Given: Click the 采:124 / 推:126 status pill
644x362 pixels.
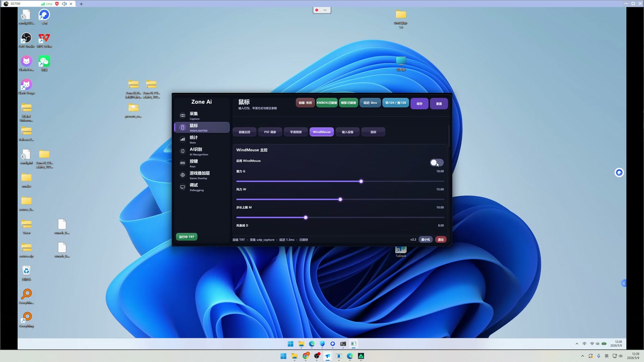Looking at the screenshot, I should [396, 103].
